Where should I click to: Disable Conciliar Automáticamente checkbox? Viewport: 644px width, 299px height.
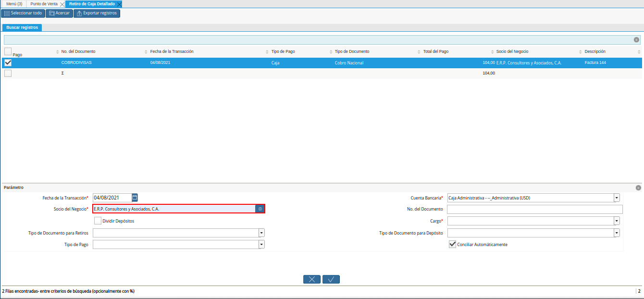452,244
